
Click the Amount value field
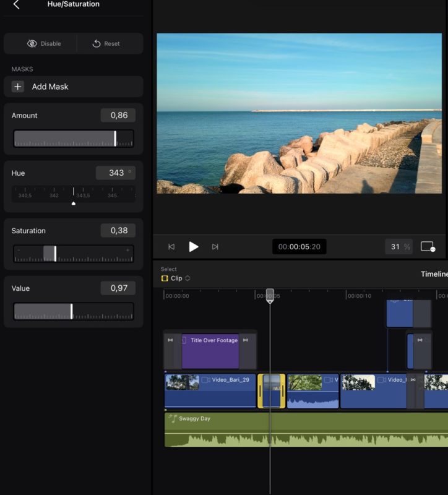tap(118, 116)
